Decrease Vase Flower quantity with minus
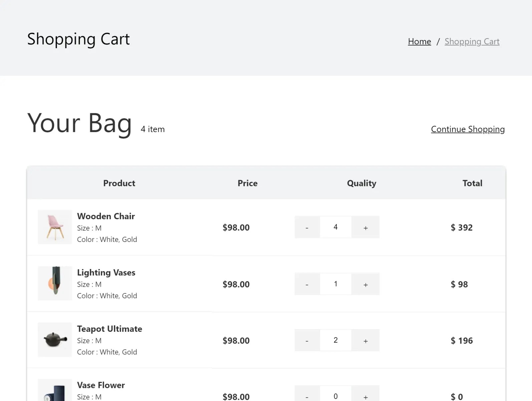The width and height of the screenshot is (532, 401). click(x=307, y=394)
